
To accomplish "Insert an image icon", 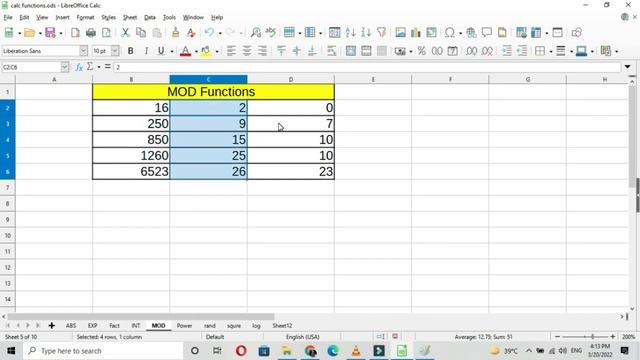I will (400, 33).
